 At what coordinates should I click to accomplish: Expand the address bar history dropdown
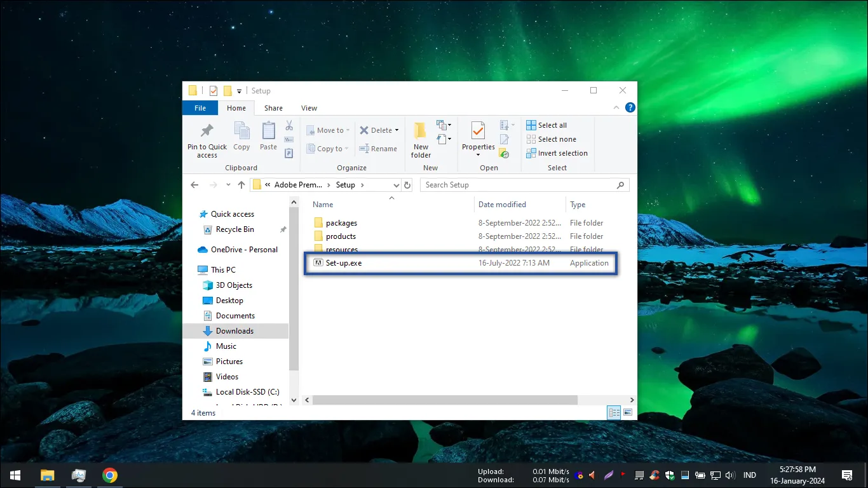(x=397, y=184)
